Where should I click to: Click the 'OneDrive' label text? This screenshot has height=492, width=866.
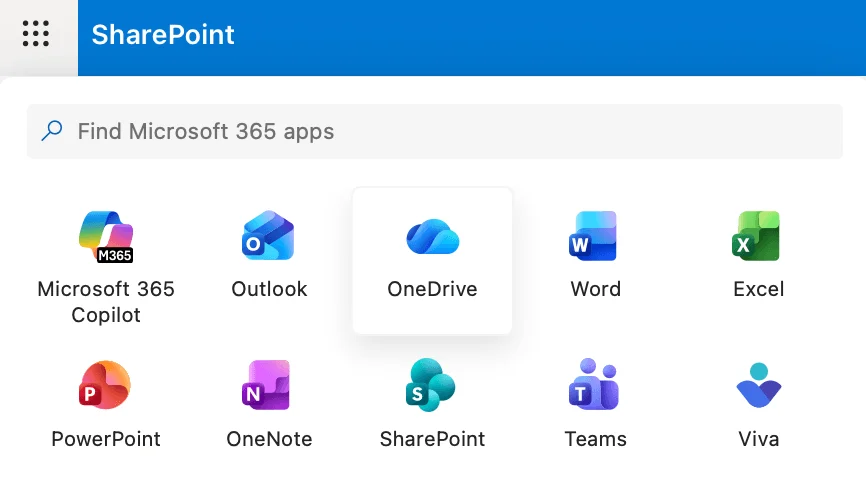pos(432,289)
